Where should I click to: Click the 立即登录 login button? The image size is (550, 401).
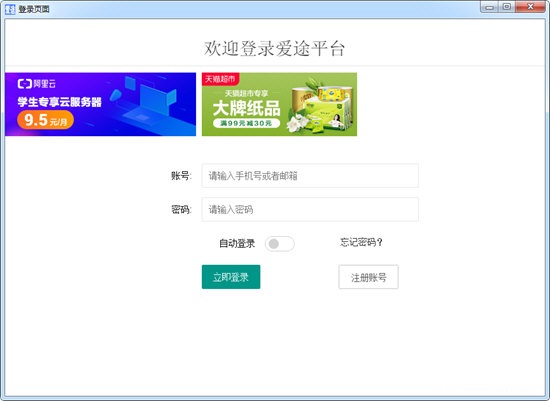tap(231, 277)
